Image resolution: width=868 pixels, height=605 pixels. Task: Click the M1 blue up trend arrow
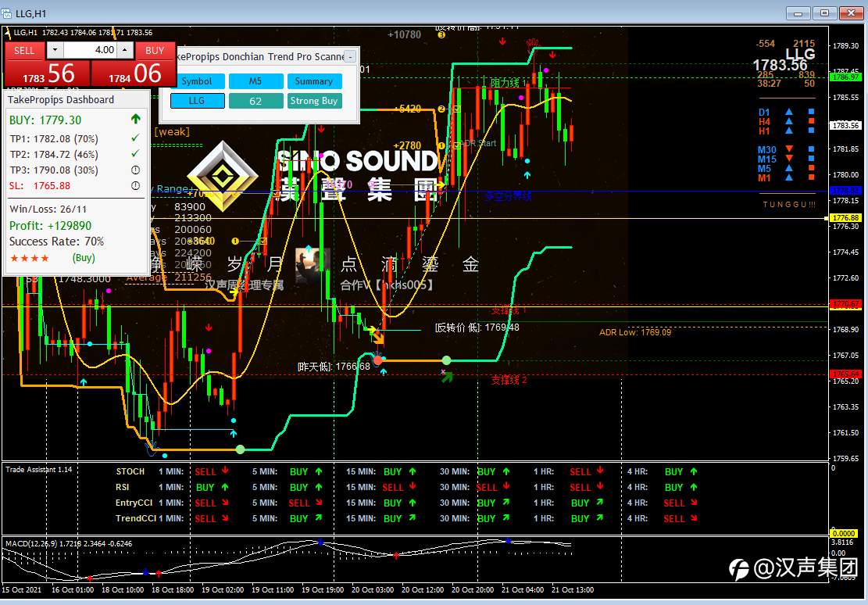point(789,177)
